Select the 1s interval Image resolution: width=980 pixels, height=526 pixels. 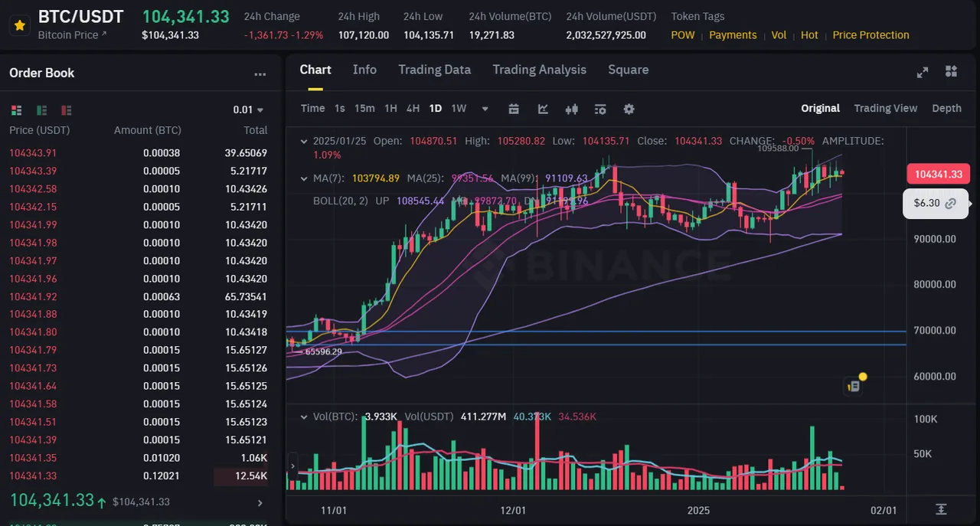coord(340,109)
